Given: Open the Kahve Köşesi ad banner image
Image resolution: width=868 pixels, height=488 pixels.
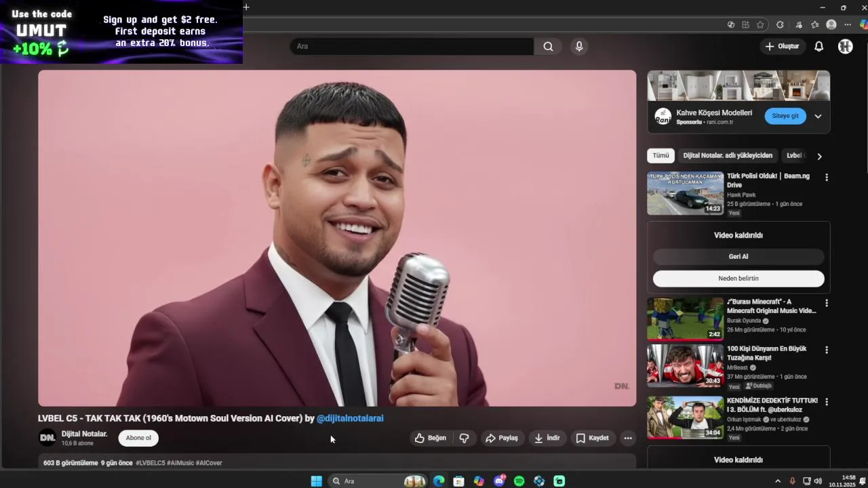Looking at the screenshot, I should [x=738, y=85].
